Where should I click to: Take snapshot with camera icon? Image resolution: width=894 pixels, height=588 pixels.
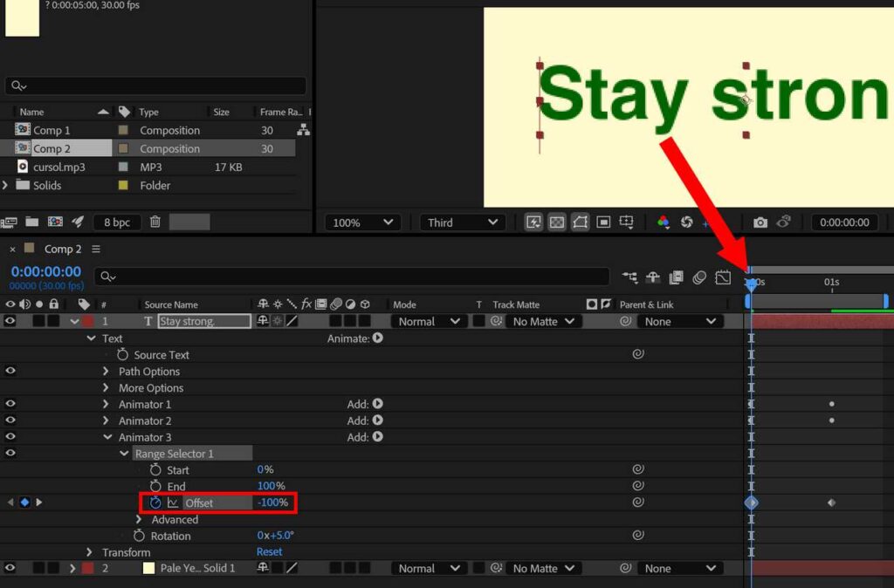click(x=760, y=222)
